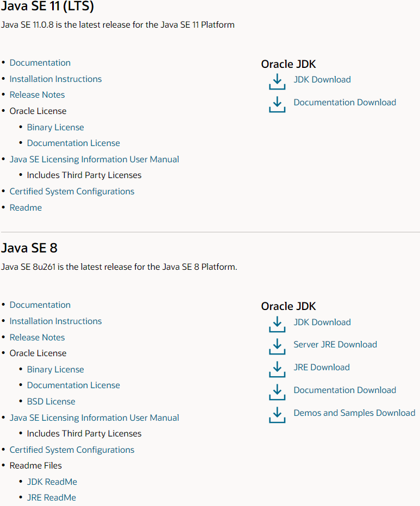Screen dimensions: 420x506
Task: Click Includes Third Party Licenses under Java SE 8
Action: point(84,433)
